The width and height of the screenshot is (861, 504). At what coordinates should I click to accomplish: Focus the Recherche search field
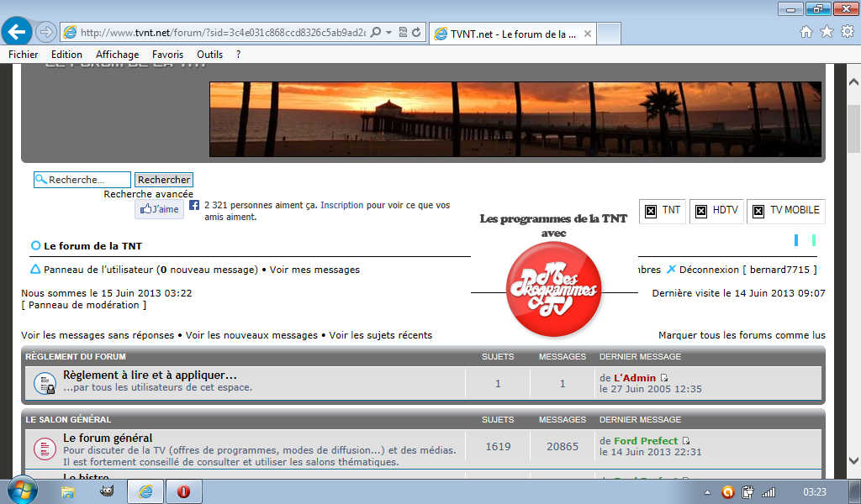tap(82, 179)
